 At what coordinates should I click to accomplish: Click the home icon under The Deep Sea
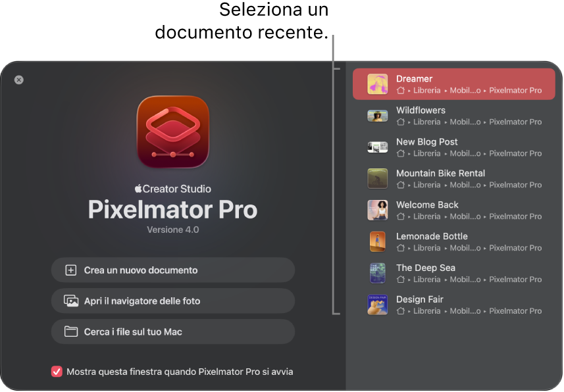(401, 280)
